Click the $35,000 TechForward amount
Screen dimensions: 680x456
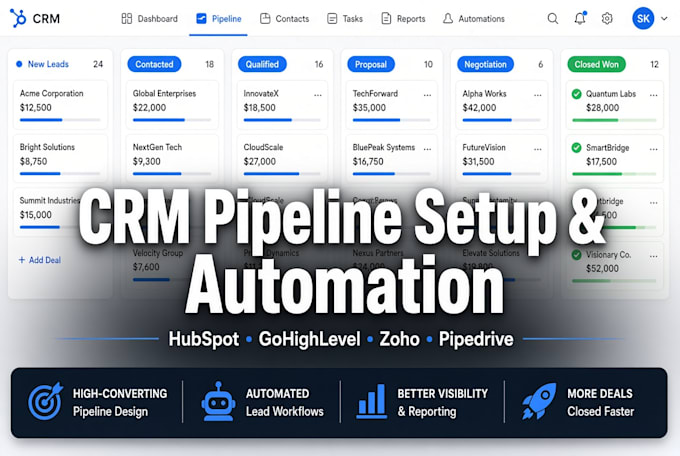369,108
